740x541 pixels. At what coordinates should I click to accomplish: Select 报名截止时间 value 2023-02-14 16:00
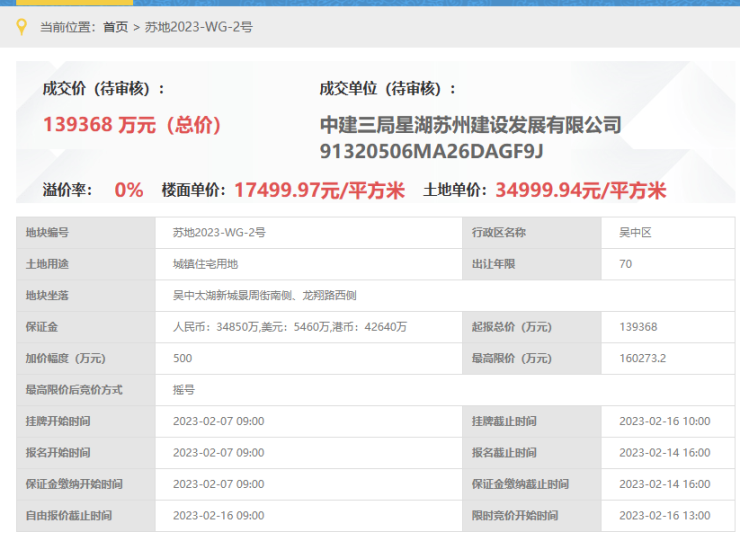664,453
